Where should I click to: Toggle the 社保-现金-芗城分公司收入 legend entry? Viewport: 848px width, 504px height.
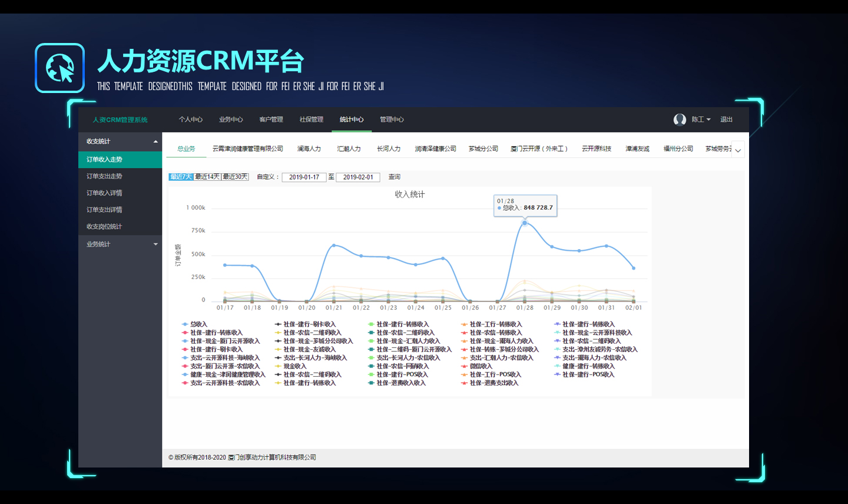pos(314,341)
